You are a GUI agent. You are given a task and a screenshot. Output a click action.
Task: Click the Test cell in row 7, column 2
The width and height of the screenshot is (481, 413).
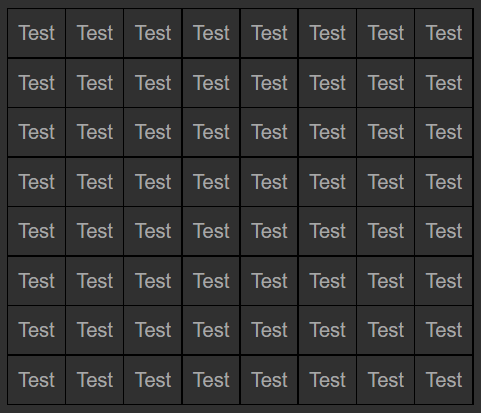click(95, 330)
